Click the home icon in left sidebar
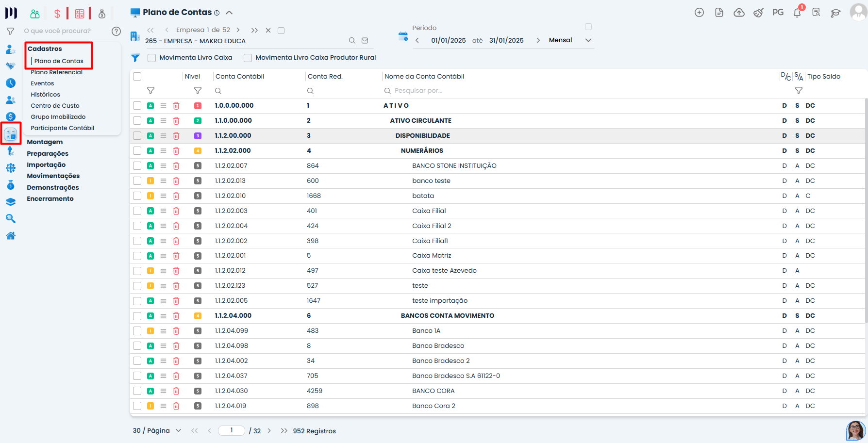Viewport: 868px width, 443px height. [x=11, y=236]
